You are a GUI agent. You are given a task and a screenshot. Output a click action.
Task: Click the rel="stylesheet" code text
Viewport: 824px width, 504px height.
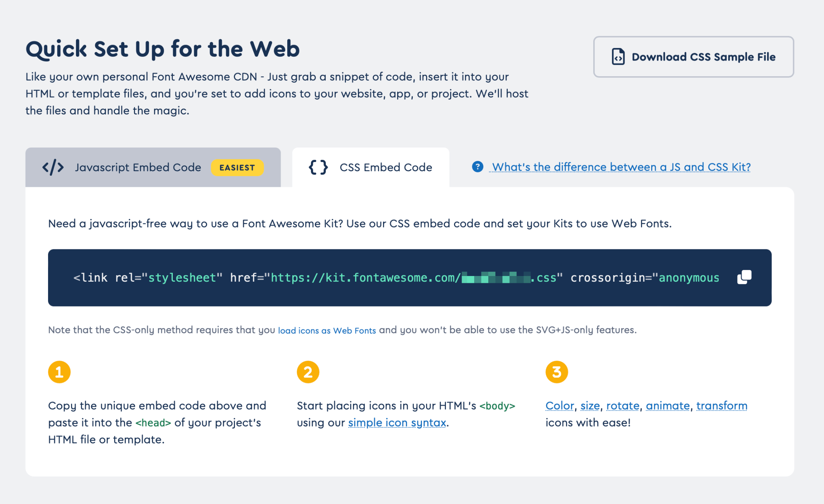point(169,278)
